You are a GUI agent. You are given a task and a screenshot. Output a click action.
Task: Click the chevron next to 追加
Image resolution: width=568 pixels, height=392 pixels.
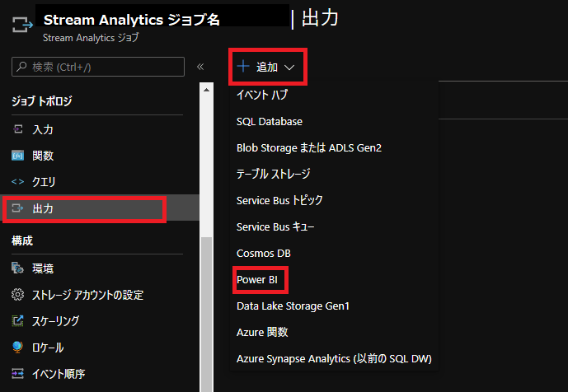(289, 68)
